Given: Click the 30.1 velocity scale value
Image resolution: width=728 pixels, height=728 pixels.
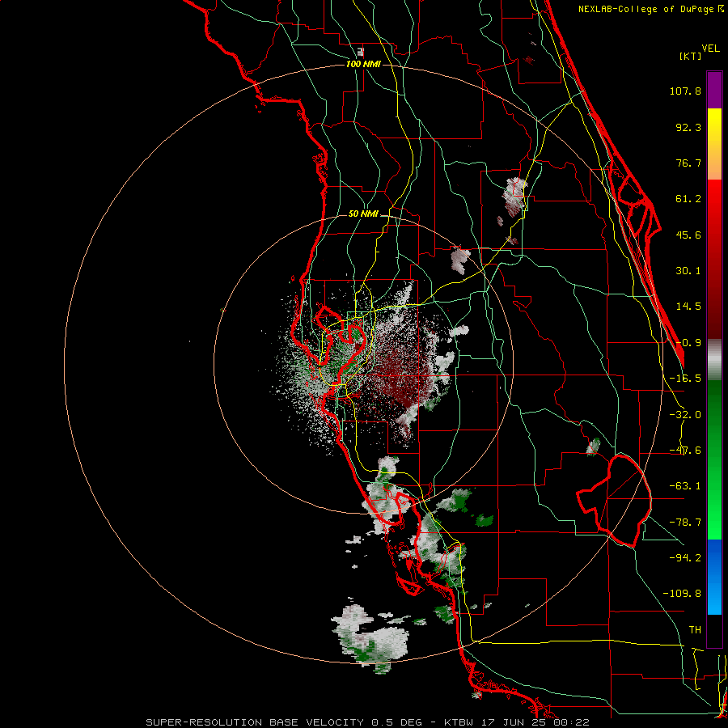Looking at the screenshot, I should 688,271.
